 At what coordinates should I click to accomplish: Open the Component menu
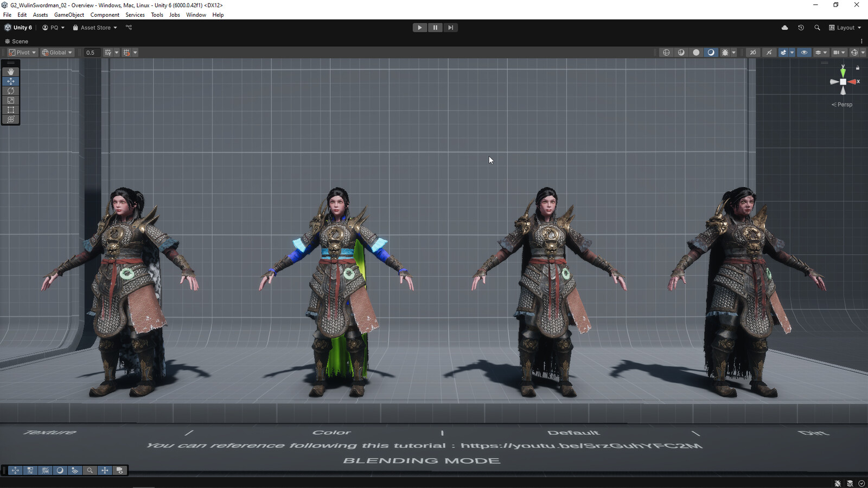pos(105,15)
